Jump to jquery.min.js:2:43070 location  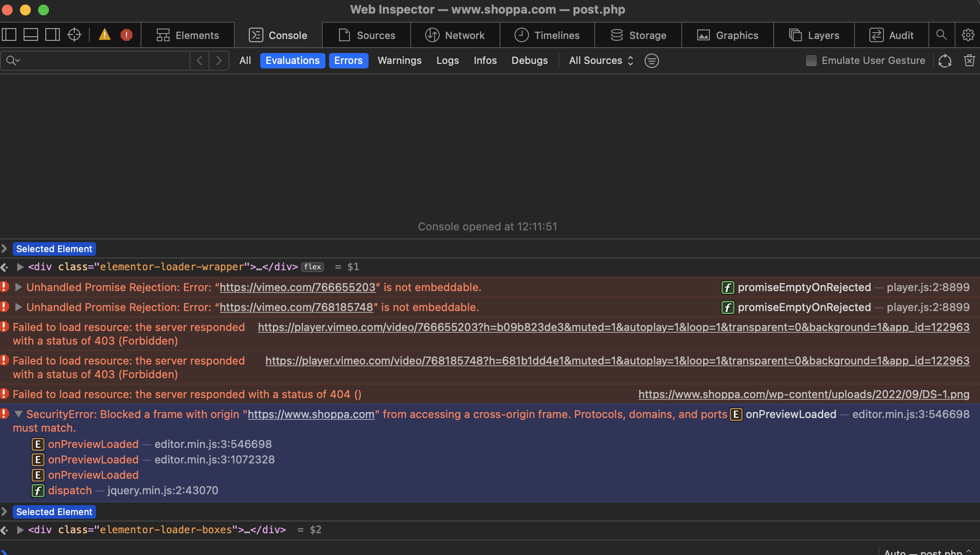(163, 491)
